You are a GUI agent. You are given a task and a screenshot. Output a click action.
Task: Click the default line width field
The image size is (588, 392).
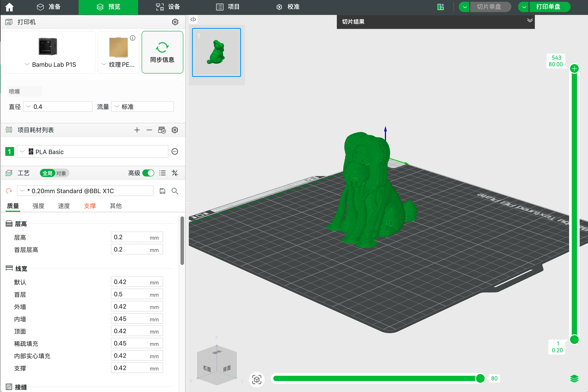(137, 282)
